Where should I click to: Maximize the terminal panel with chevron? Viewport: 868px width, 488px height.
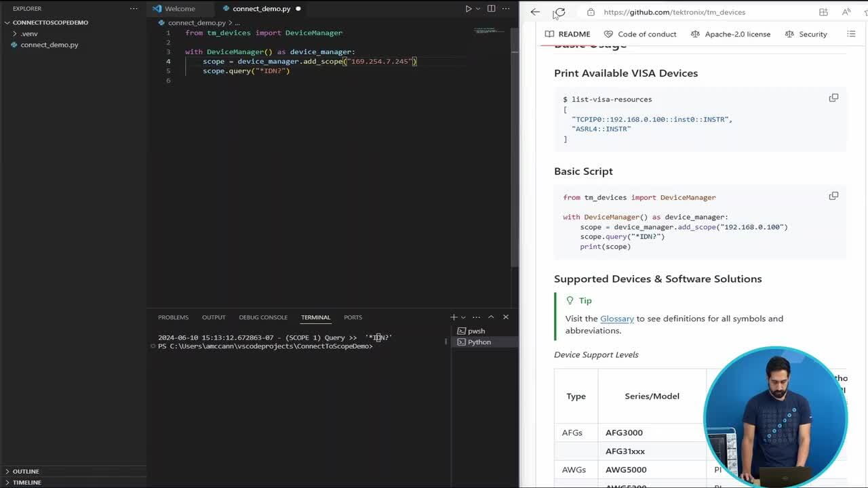tap(491, 317)
